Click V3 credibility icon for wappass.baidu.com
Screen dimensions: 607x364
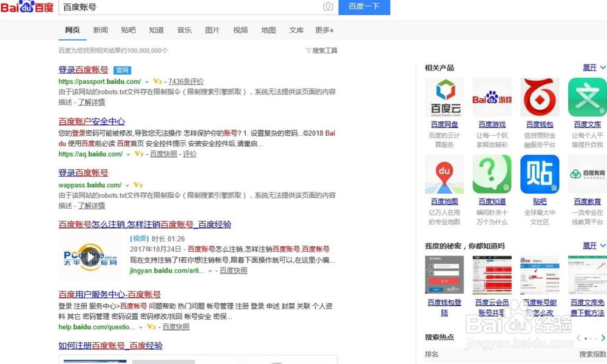click(138, 185)
